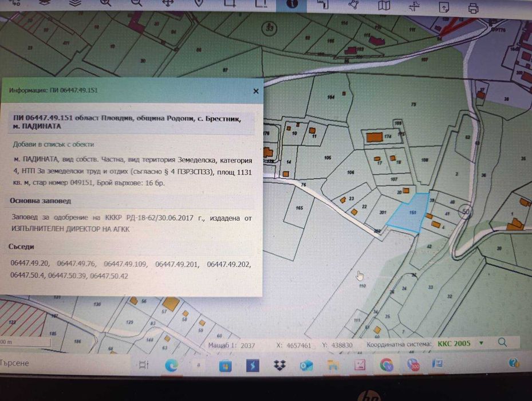Click the export/upload document icon
532x401 pixels.
click(x=444, y=7)
